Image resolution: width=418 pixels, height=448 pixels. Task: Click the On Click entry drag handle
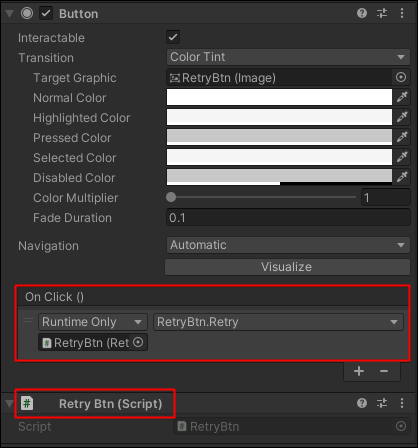tap(28, 321)
